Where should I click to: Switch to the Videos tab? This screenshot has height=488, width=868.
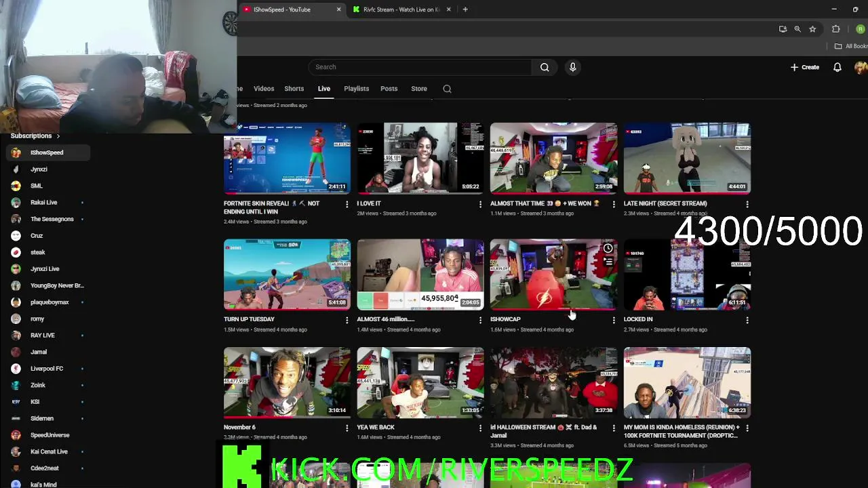tap(264, 89)
